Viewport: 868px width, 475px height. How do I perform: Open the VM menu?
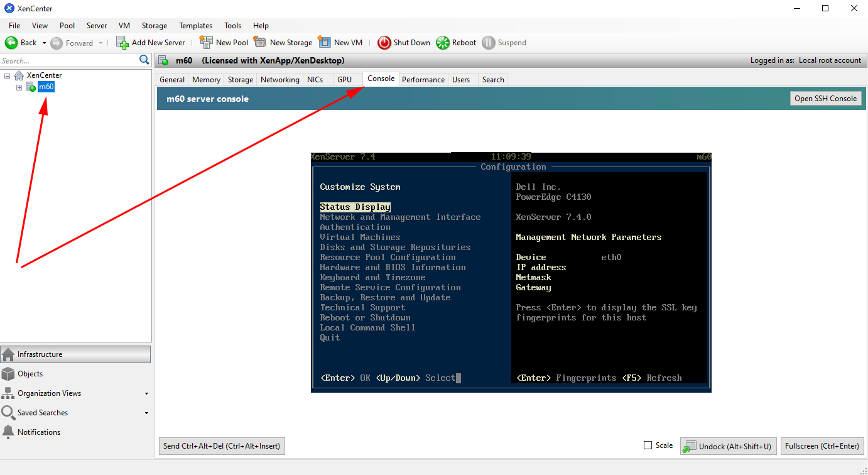tap(124, 26)
